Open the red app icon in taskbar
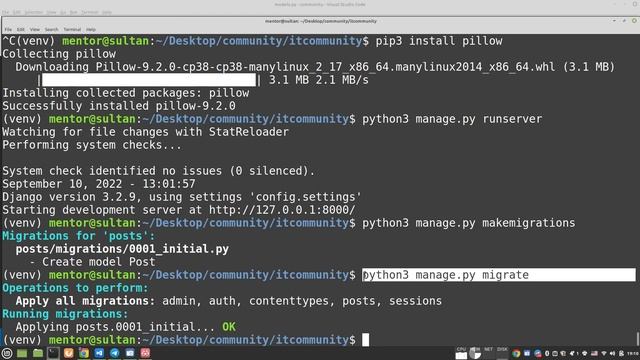Viewport: 640px width, 360px height. tap(145, 353)
